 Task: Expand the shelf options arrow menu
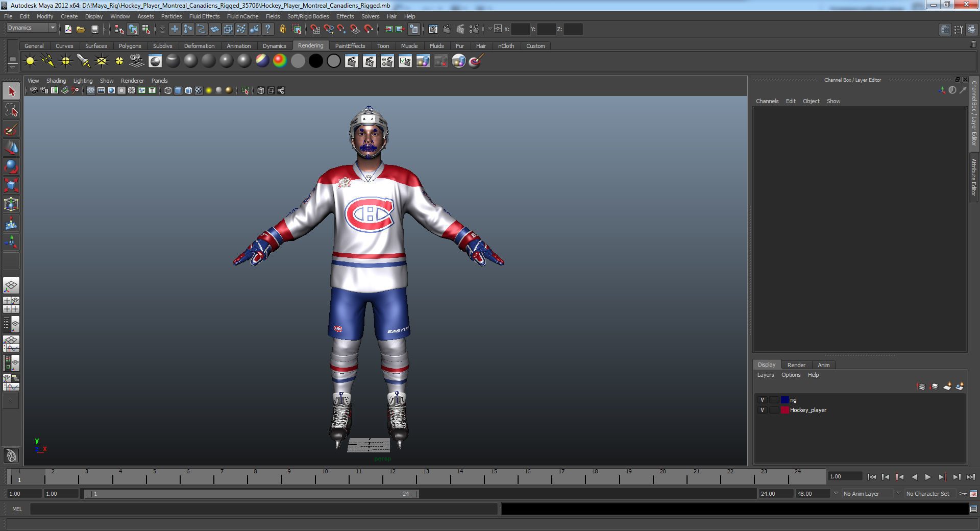click(13, 67)
